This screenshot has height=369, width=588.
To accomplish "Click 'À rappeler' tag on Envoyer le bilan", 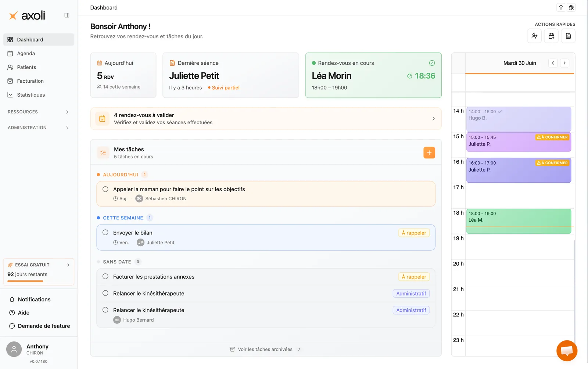I will [x=414, y=233].
